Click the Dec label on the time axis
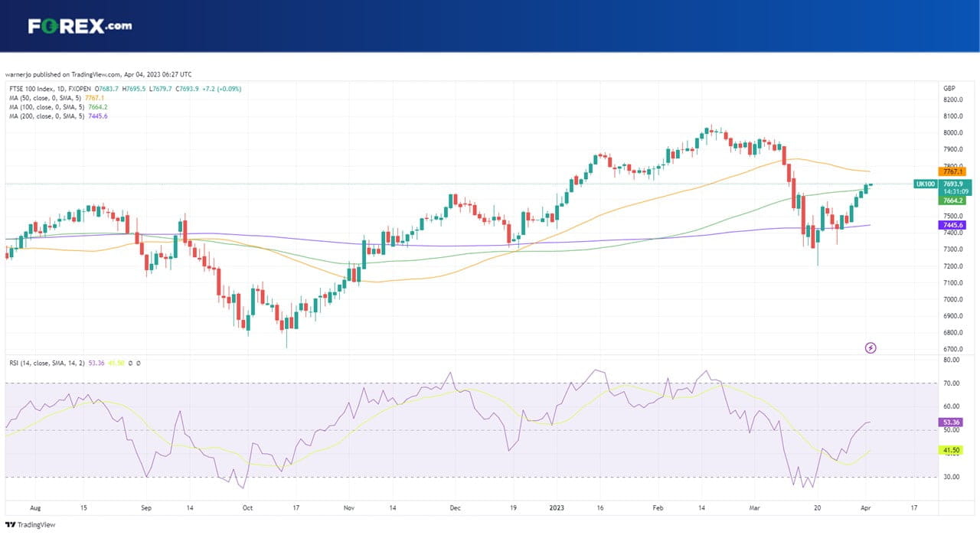Screen dimensions: 980x551 [456, 507]
